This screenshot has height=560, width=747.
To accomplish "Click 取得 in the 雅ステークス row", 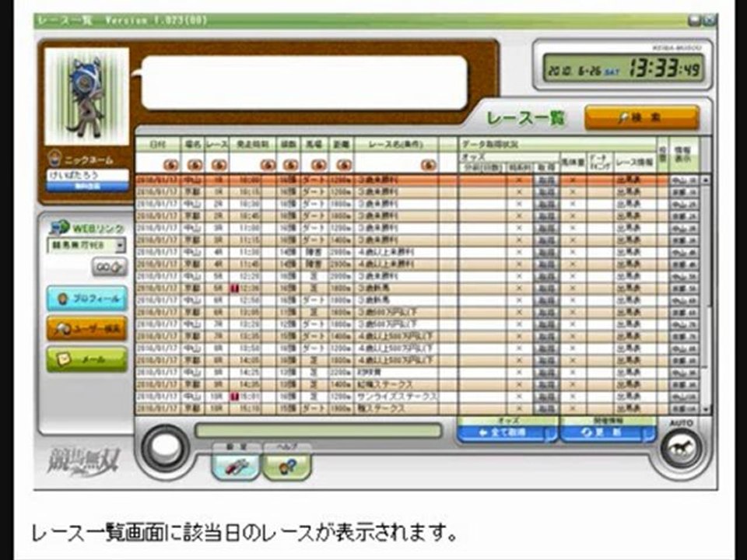I will (x=546, y=408).
